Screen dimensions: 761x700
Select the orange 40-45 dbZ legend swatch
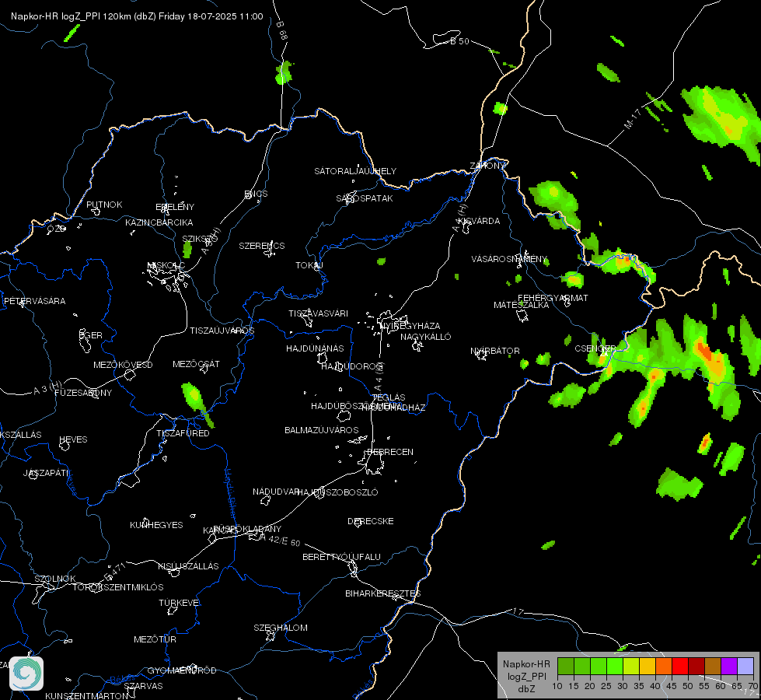pos(664,666)
